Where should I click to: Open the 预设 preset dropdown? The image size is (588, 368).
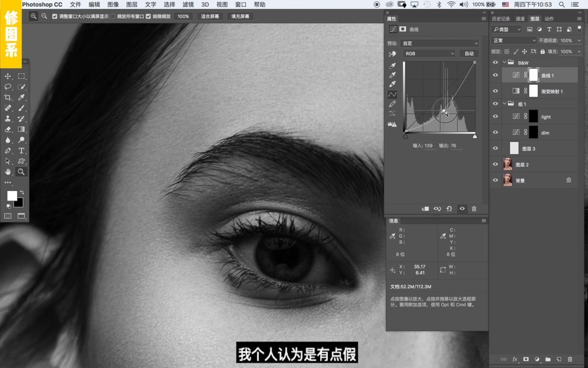(440, 43)
